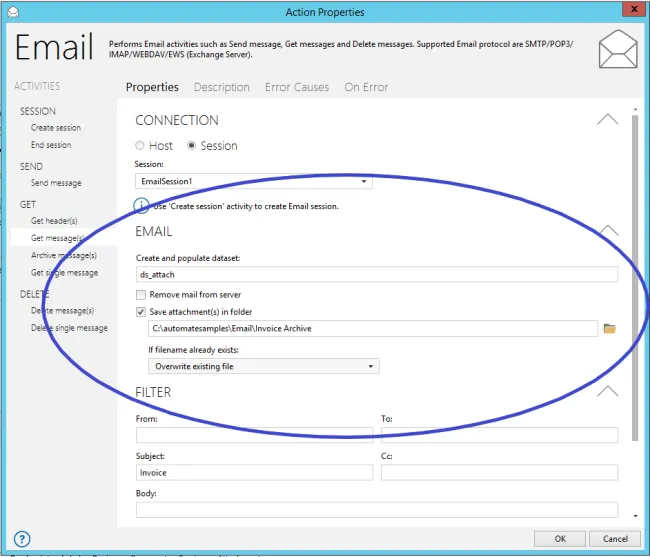The width and height of the screenshot is (650, 557).
Task: Select Get header(s) activity
Action: pos(54,220)
